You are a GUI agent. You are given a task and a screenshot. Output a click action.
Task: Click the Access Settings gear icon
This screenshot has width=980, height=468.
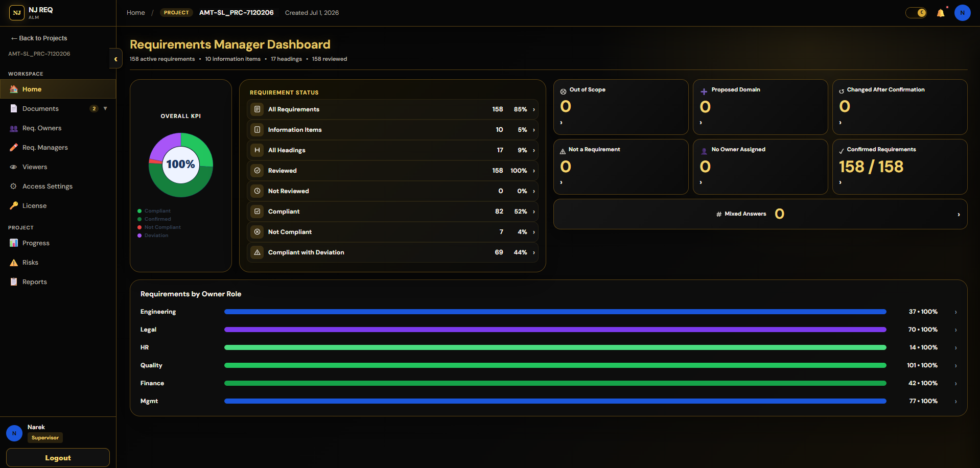click(x=14, y=186)
